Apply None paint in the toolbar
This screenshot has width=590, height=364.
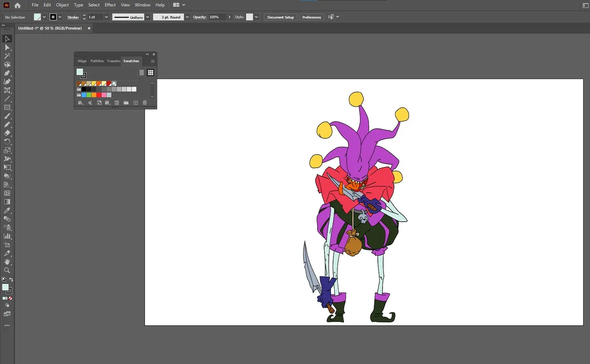[10, 298]
